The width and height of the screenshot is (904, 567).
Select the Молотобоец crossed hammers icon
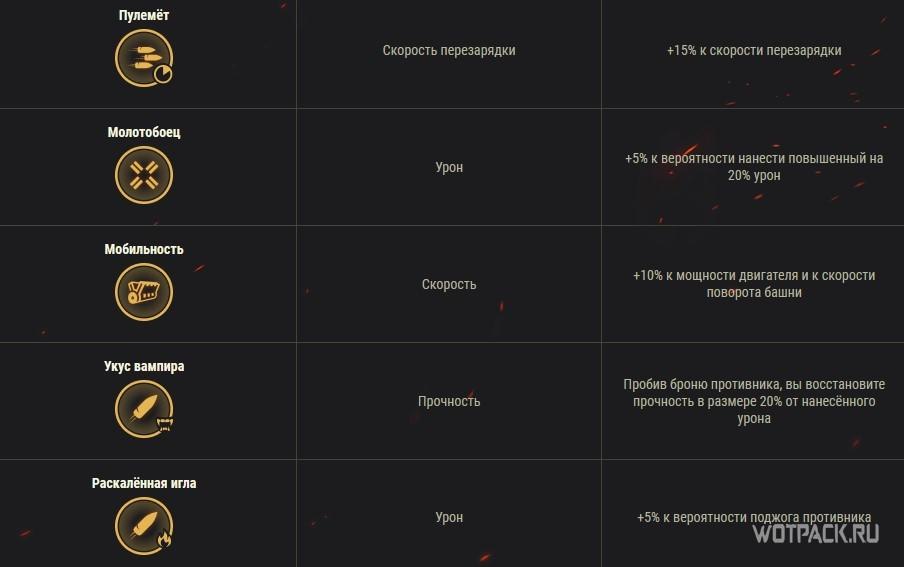(x=144, y=176)
